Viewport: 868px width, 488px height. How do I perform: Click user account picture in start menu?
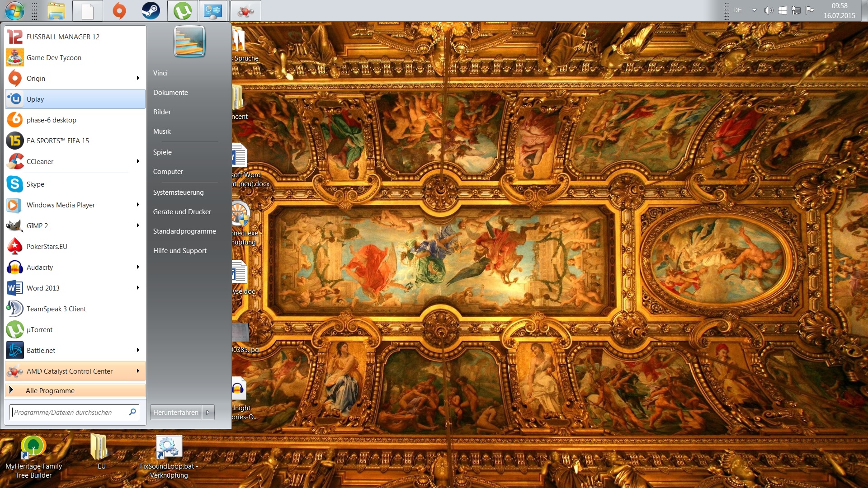coord(189,41)
